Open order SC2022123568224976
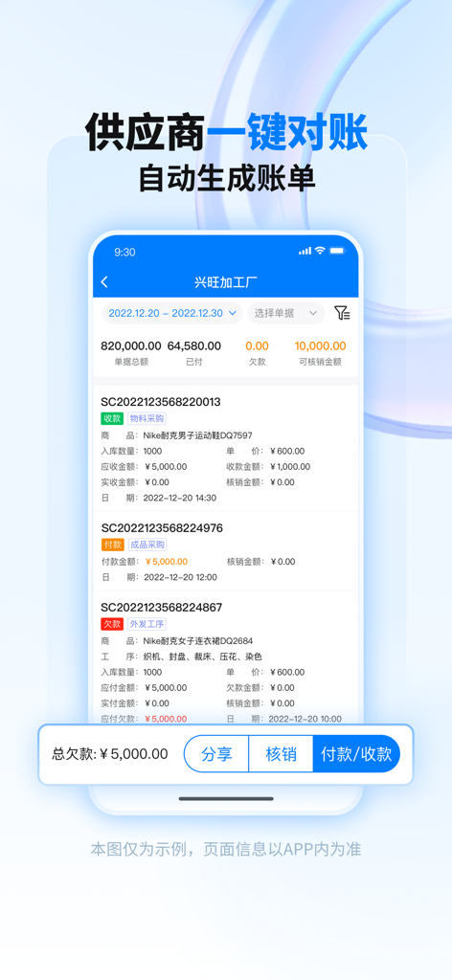 tap(162, 528)
